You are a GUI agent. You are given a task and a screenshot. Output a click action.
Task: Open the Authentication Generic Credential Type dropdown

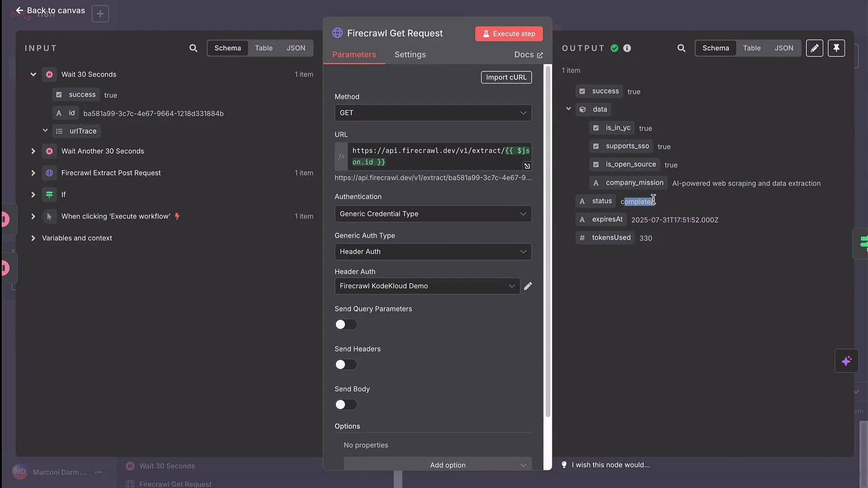coord(433,214)
